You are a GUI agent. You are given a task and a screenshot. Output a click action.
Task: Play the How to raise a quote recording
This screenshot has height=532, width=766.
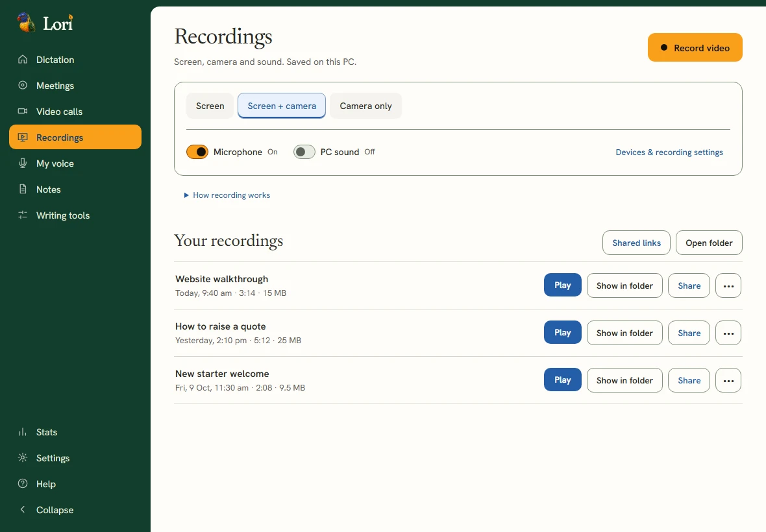point(562,332)
